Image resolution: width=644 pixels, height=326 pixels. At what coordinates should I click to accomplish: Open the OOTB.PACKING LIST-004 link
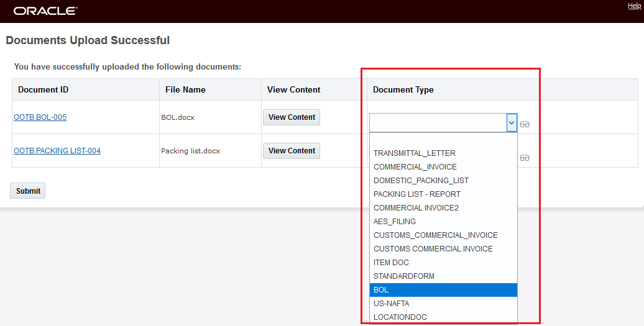[57, 151]
